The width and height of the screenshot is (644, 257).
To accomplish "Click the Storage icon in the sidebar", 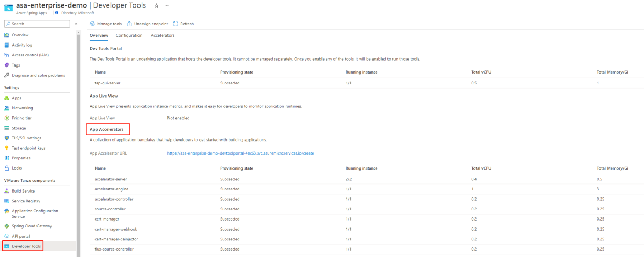I will coord(6,128).
